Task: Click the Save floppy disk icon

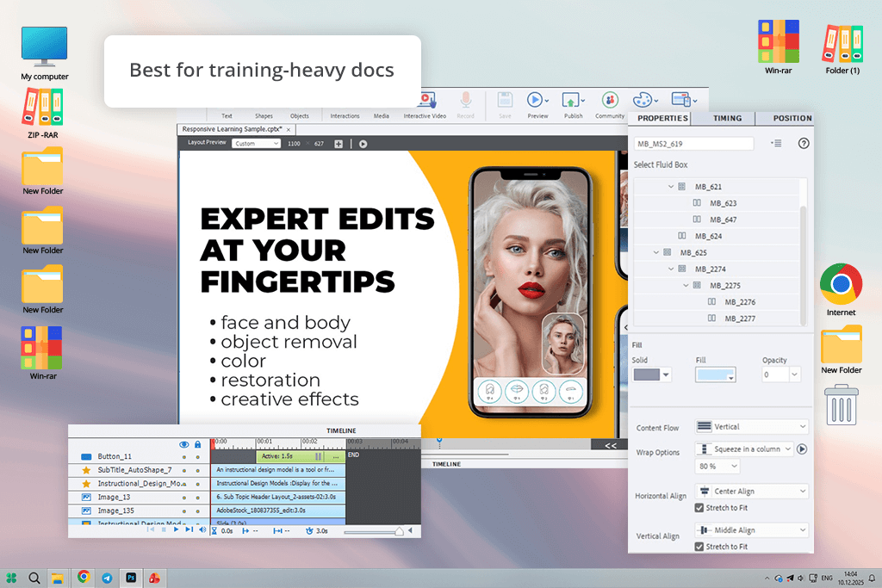Action: pos(505,100)
